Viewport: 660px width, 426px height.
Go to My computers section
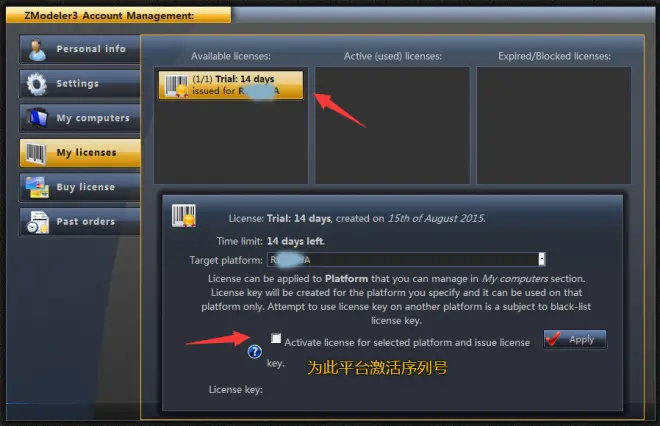click(x=80, y=118)
